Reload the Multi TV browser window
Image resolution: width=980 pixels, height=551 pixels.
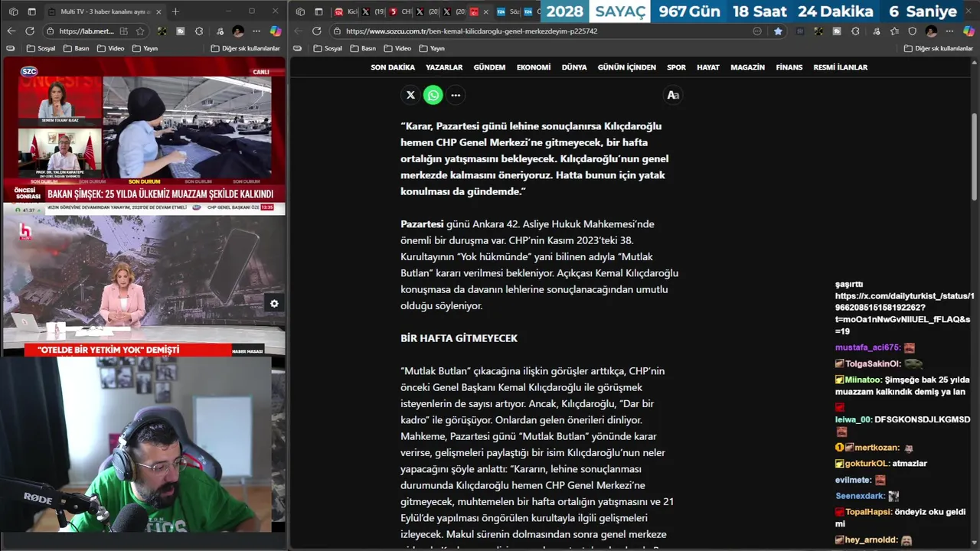pyautogui.click(x=30, y=31)
